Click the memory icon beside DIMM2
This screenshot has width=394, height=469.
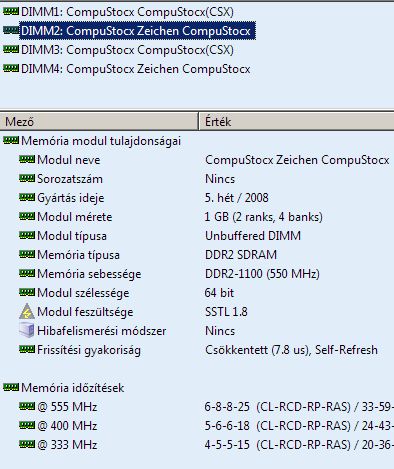click(11, 31)
